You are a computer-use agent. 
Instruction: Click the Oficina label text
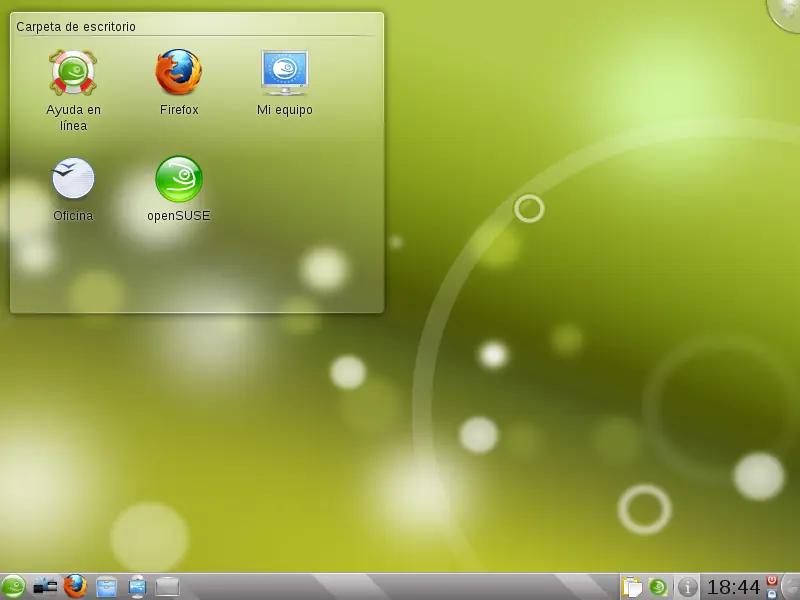pyautogui.click(x=73, y=216)
